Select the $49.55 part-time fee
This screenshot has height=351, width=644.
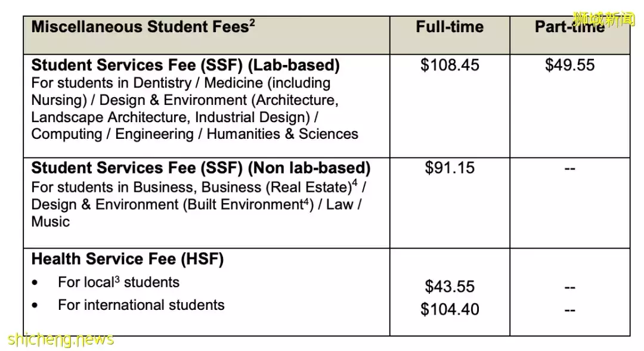tap(569, 66)
